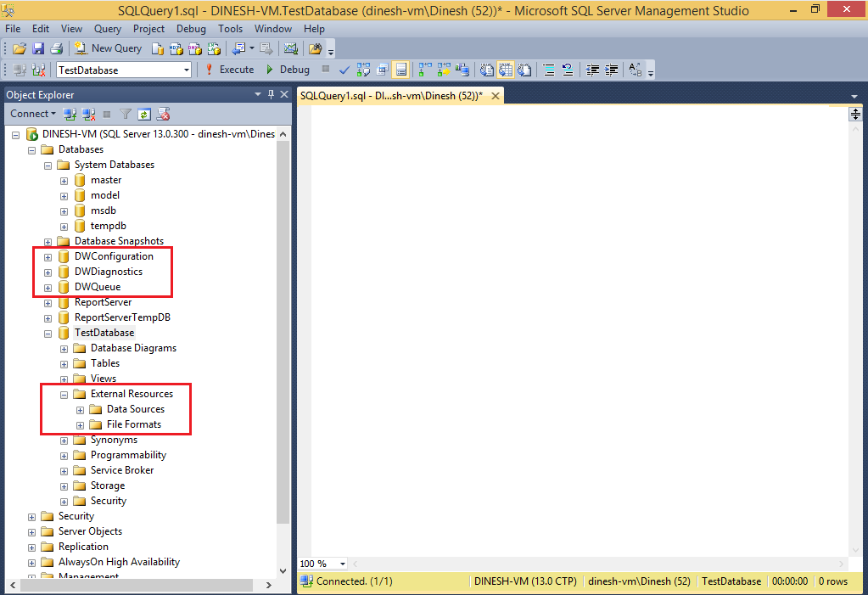
Task: Save SQLQuery1.sql using the Save icon
Action: coord(38,48)
